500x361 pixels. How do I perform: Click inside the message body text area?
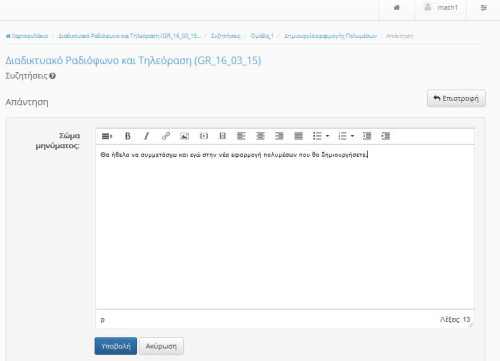tap(285, 227)
